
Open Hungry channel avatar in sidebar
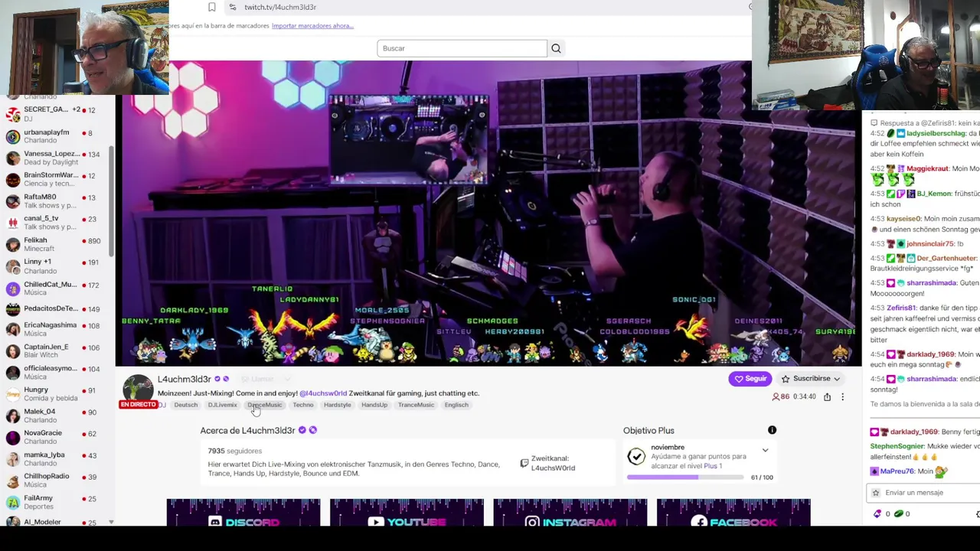(x=12, y=394)
